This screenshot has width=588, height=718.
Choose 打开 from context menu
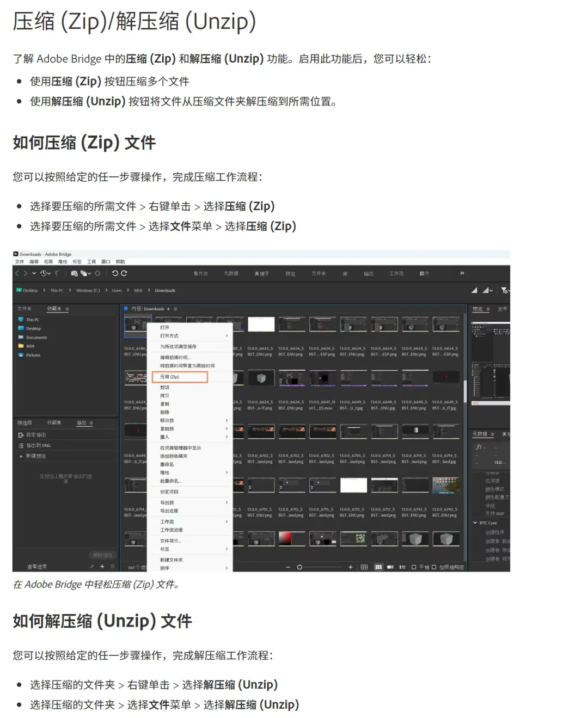164,327
